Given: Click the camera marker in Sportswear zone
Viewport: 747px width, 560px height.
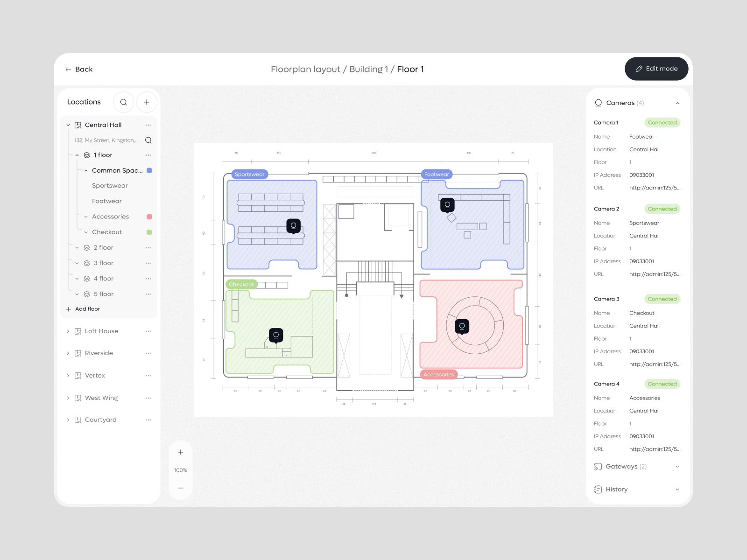Looking at the screenshot, I should point(294,226).
